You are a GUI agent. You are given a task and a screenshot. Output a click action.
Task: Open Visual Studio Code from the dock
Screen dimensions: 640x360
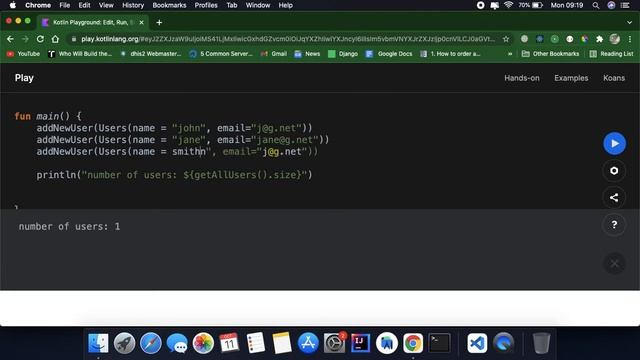(x=477, y=343)
